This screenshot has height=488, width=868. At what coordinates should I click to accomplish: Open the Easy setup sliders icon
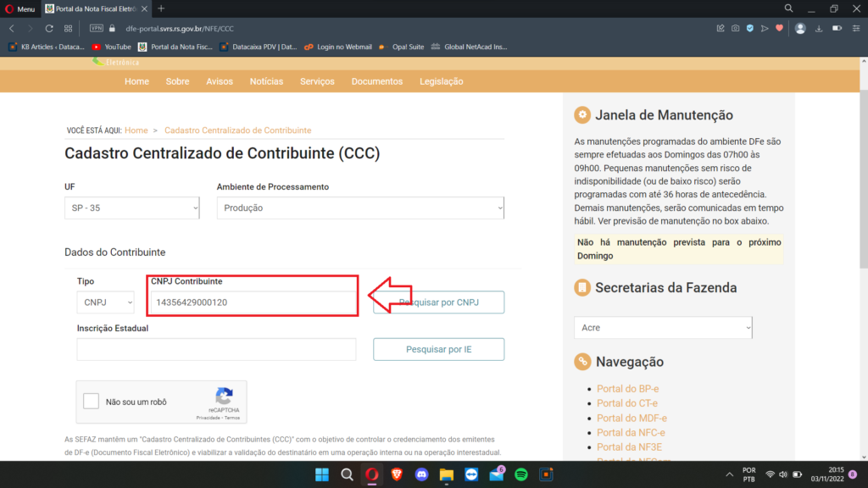(856, 28)
